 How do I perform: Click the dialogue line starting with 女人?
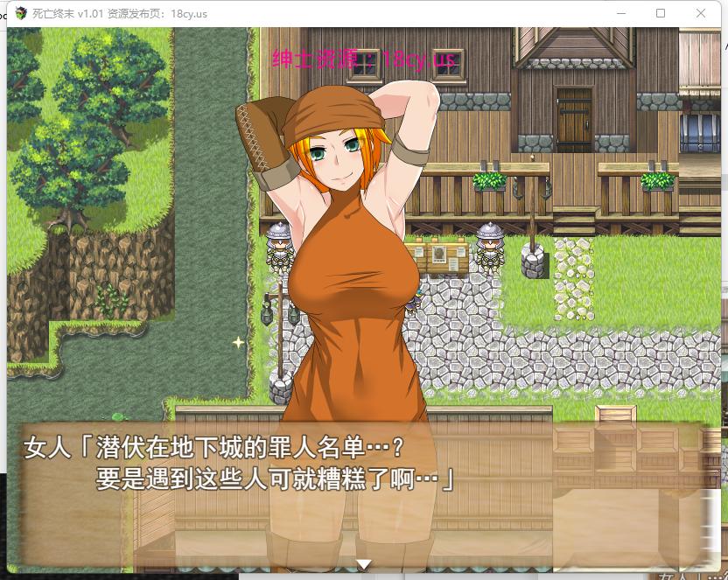(214, 447)
